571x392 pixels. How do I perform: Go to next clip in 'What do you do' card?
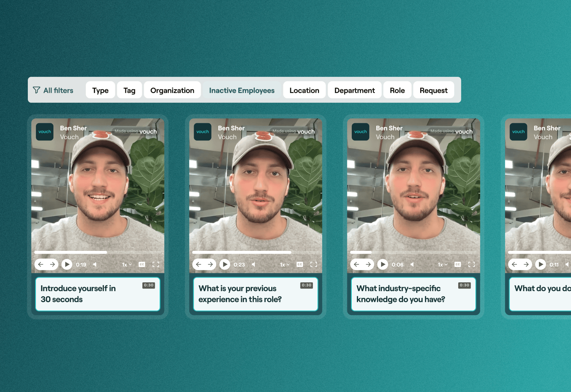click(526, 264)
